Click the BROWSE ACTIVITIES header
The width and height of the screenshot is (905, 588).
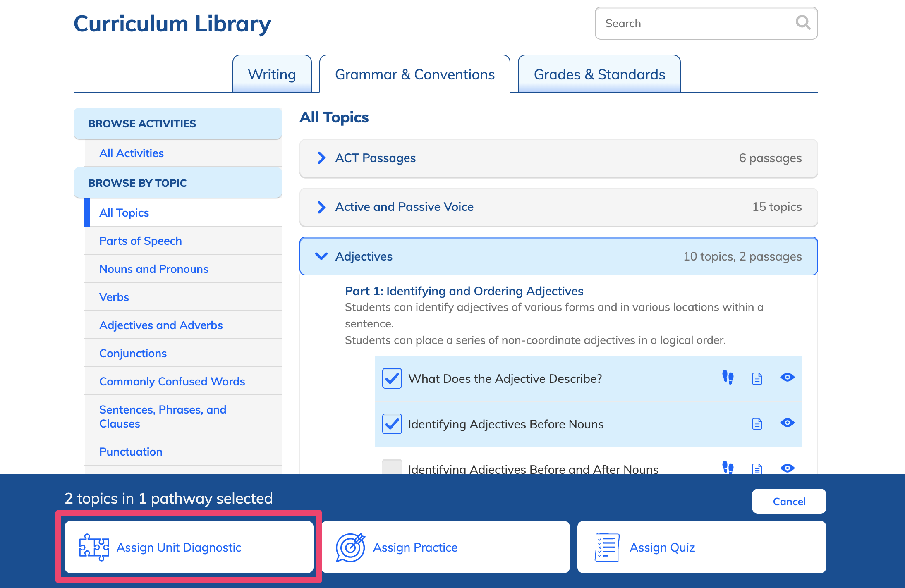178,123
